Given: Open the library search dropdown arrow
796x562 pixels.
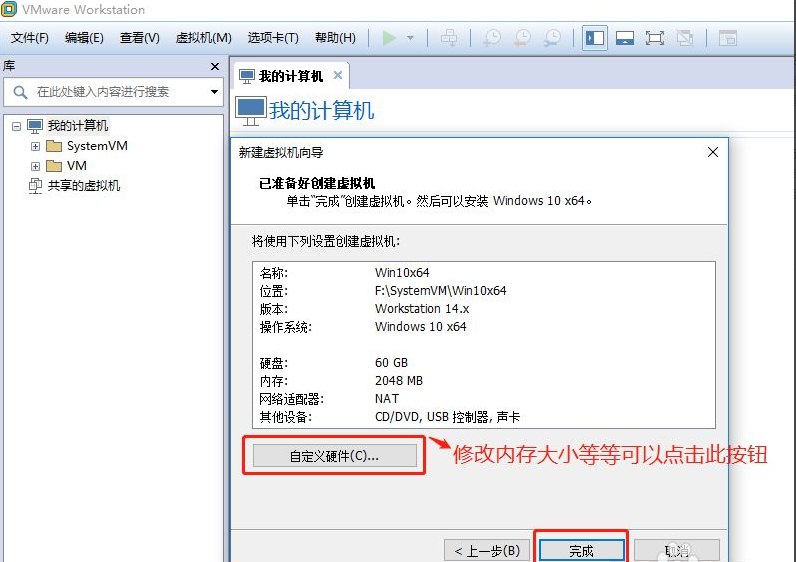Looking at the screenshot, I should (214, 92).
